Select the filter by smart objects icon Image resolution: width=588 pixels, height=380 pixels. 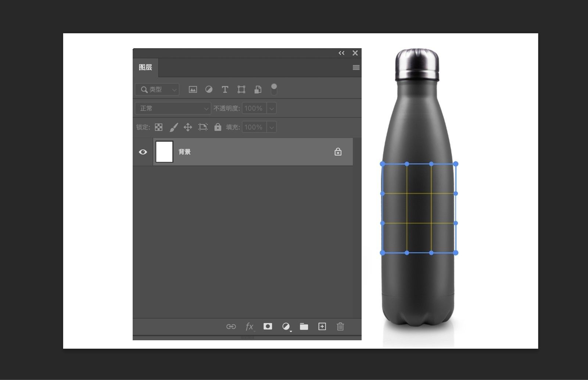[257, 89]
